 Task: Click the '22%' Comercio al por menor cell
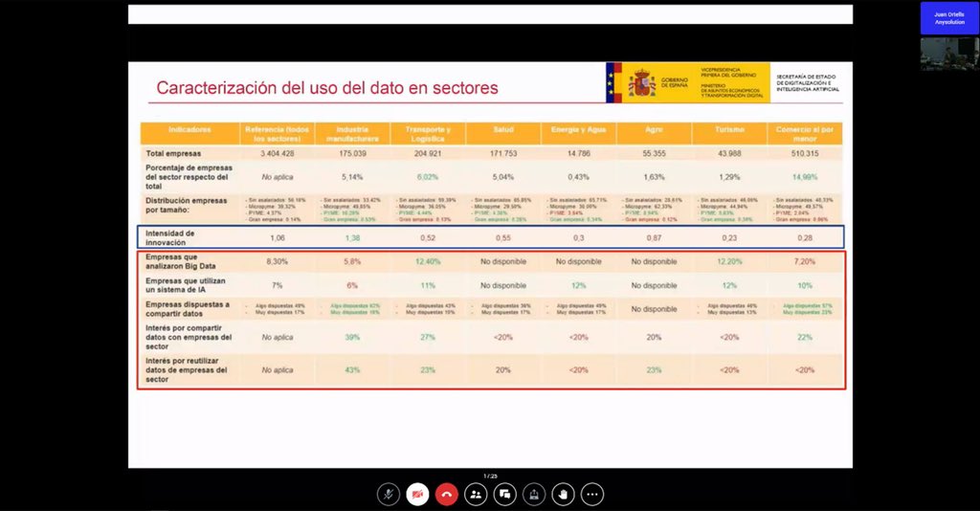804,338
